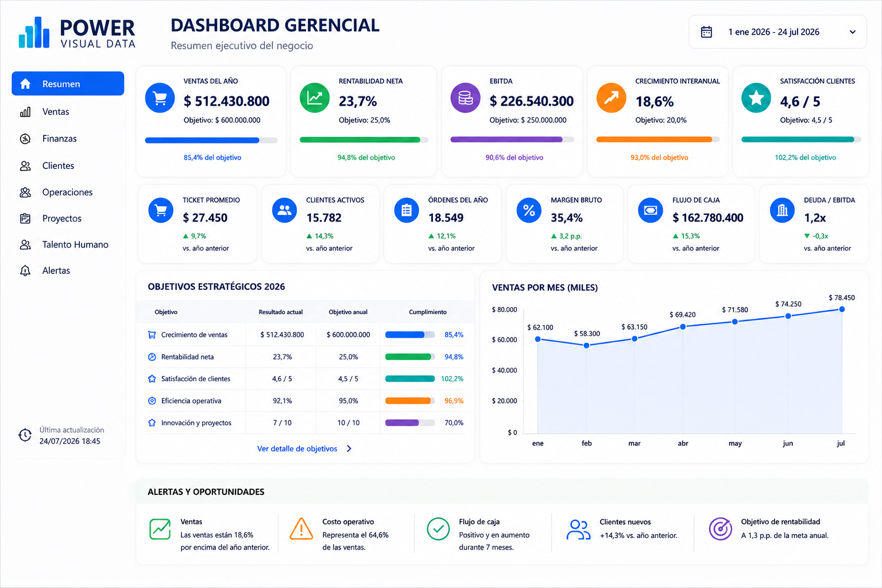Click the -0,3x Deuda / EBITDA change
The height and width of the screenshot is (588, 882).
820,236
